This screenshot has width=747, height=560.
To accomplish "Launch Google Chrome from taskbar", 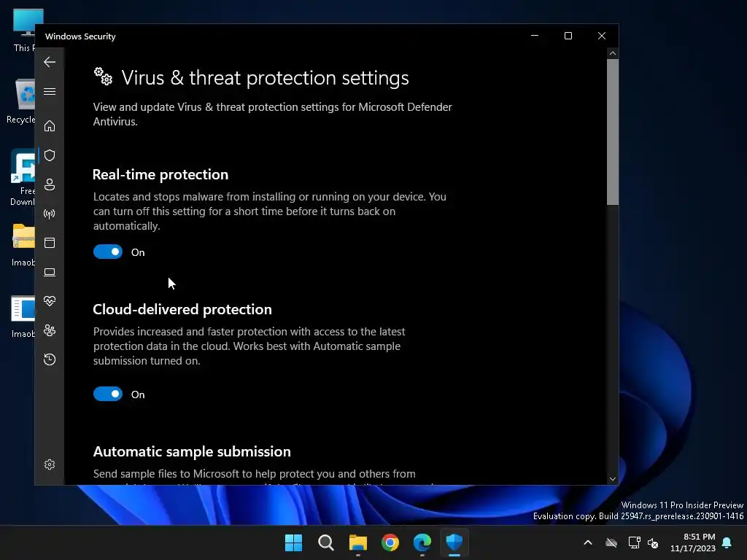I will pyautogui.click(x=390, y=542).
